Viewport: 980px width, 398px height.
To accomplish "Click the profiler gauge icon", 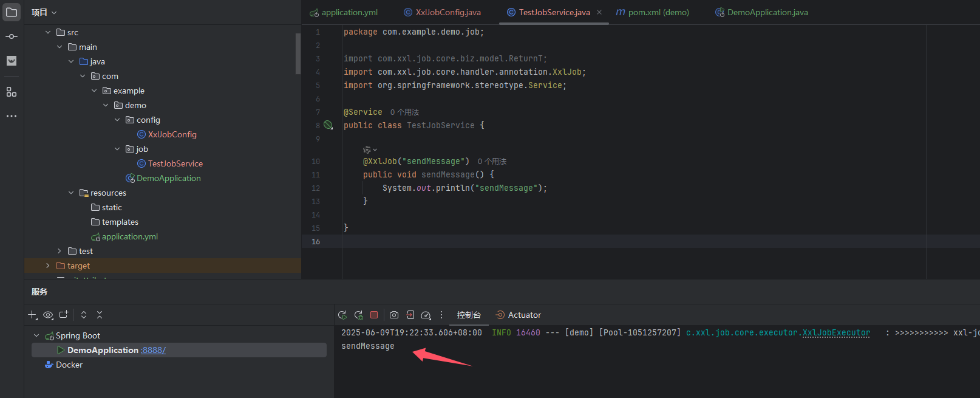I will 426,315.
